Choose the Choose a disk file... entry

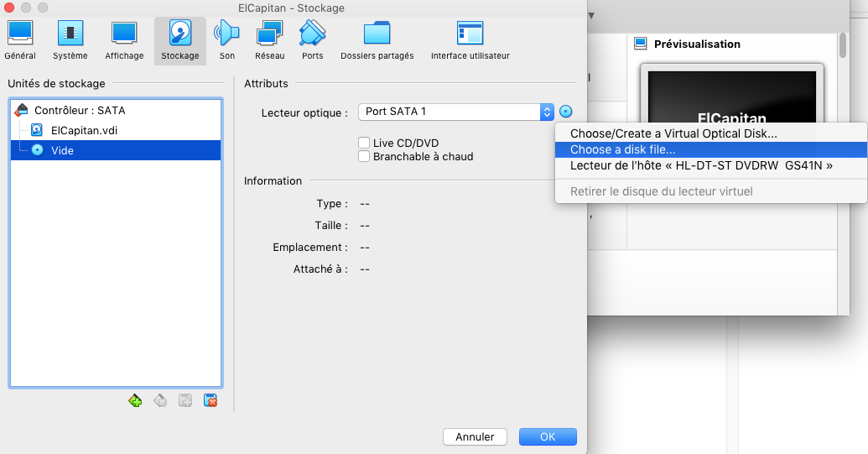tap(711, 149)
